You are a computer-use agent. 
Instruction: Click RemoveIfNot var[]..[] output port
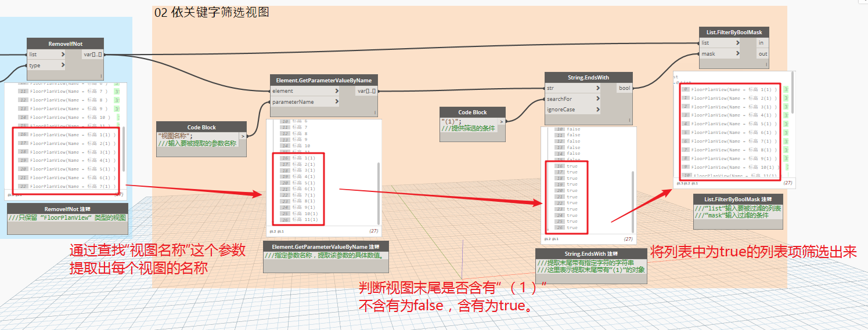coord(93,55)
